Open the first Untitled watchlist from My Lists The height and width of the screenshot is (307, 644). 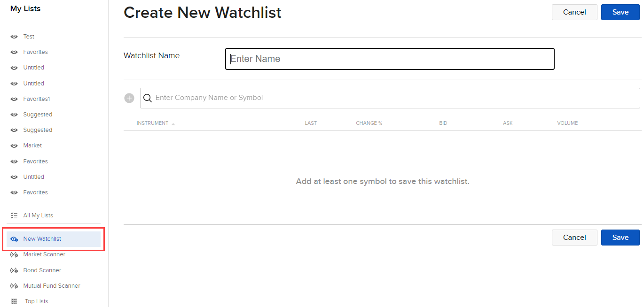[x=33, y=67]
